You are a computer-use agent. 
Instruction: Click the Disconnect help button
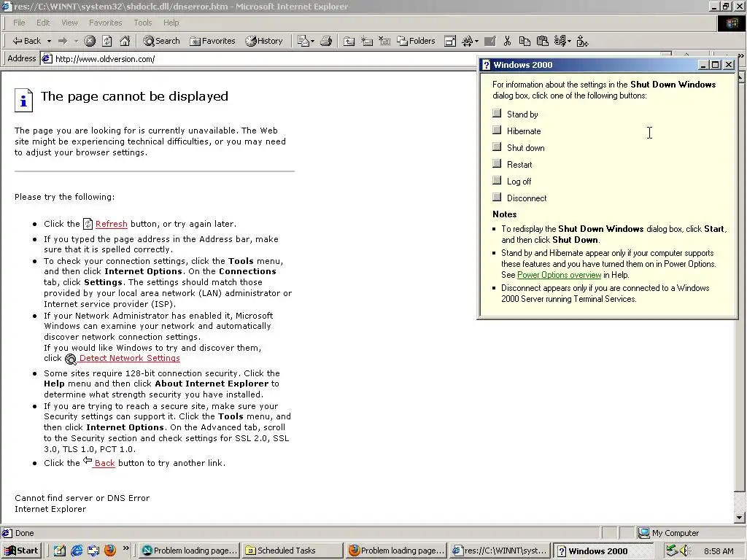tap(497, 197)
